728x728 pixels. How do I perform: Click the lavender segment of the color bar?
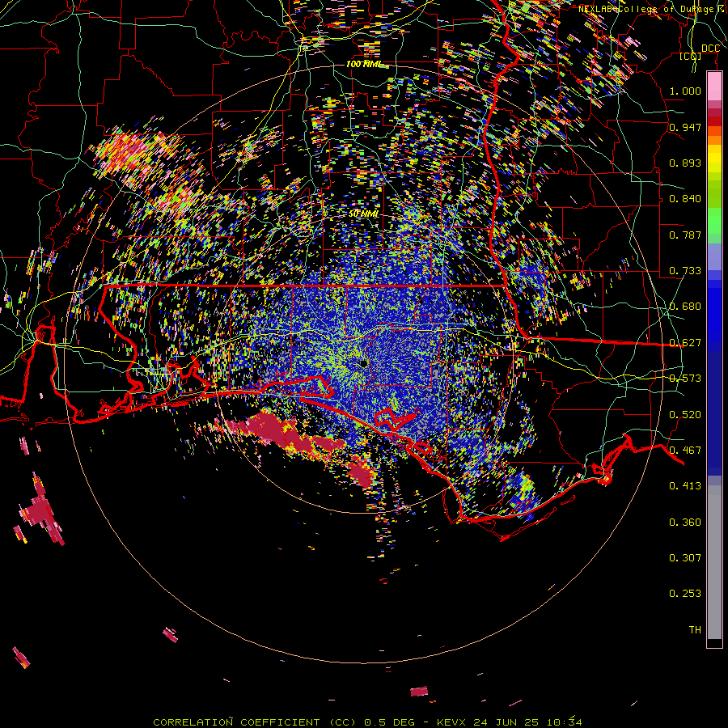[714, 257]
